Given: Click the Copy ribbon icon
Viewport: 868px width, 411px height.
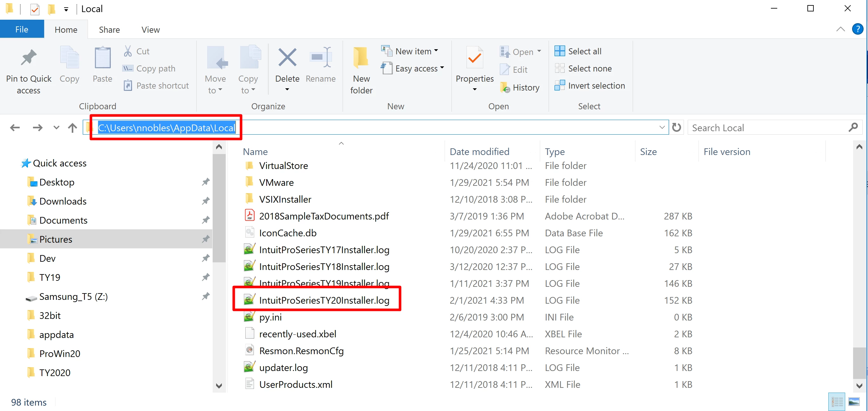Looking at the screenshot, I should (x=70, y=57).
